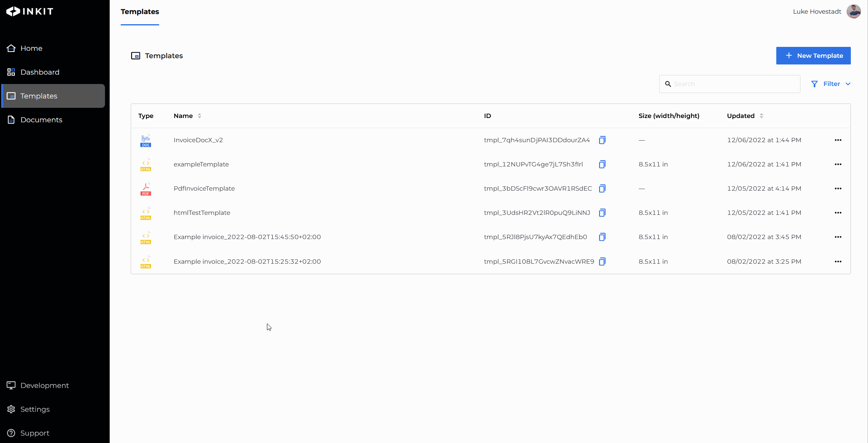Create a New Template
868x443 pixels.
813,55
